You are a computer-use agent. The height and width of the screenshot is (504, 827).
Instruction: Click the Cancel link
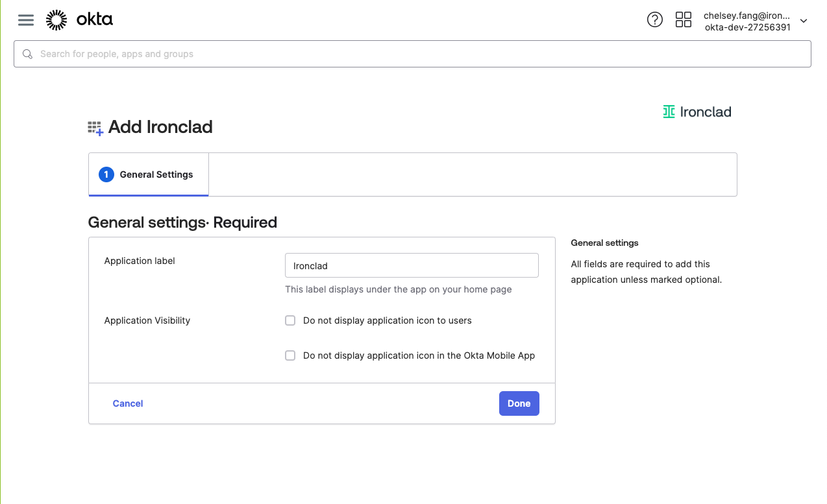click(x=128, y=403)
